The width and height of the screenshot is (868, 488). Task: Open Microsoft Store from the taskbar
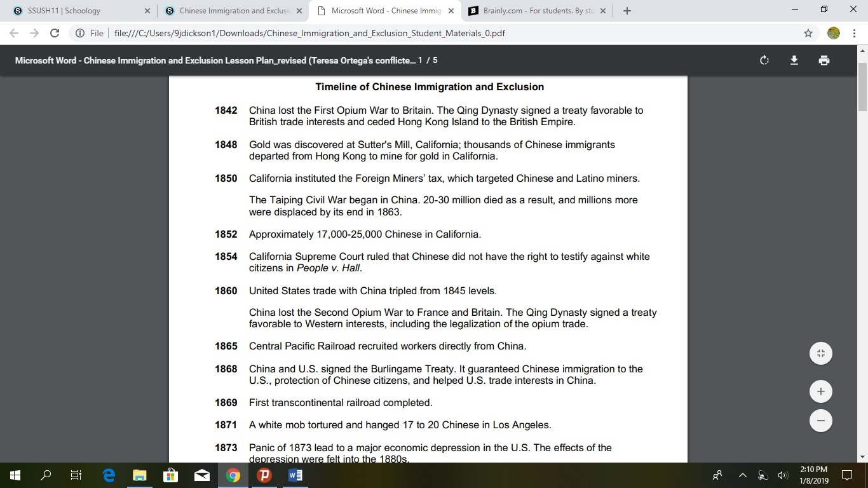click(170, 475)
